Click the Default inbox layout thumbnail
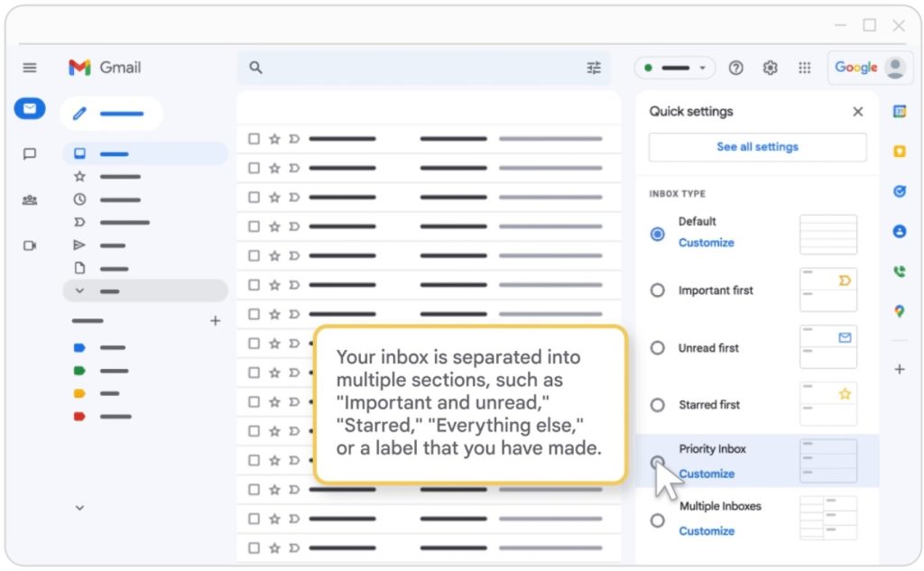924x571 pixels. coord(828,235)
